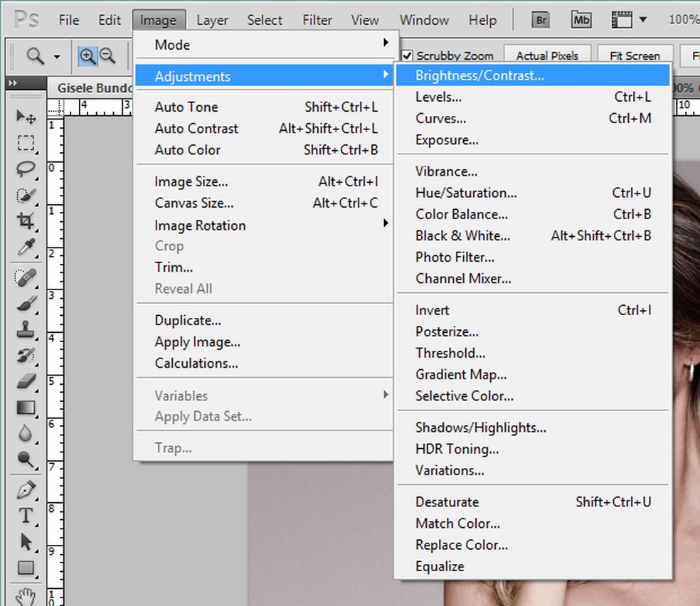Switch to zoom in mode
Image resolution: width=700 pixels, height=606 pixels.
click(x=87, y=55)
